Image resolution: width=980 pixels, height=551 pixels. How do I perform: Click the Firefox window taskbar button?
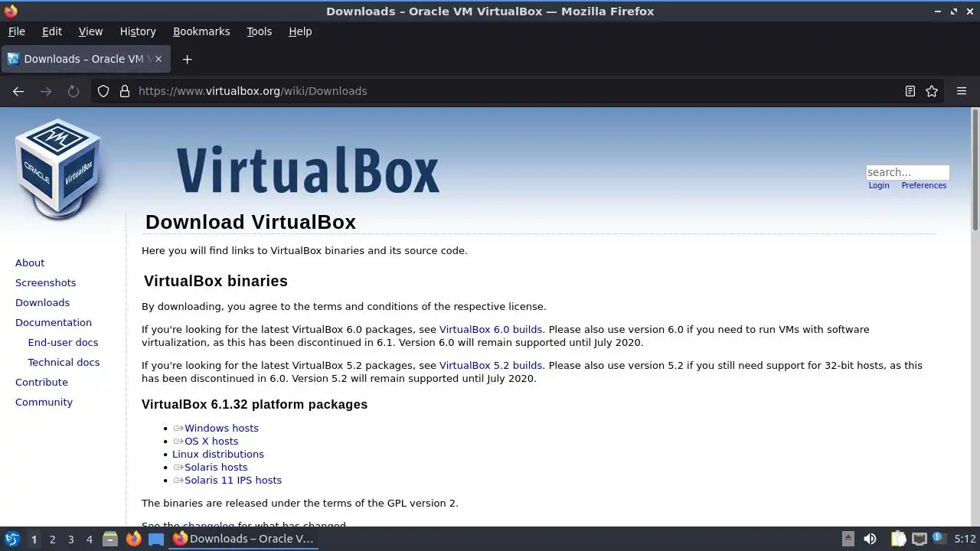point(243,539)
